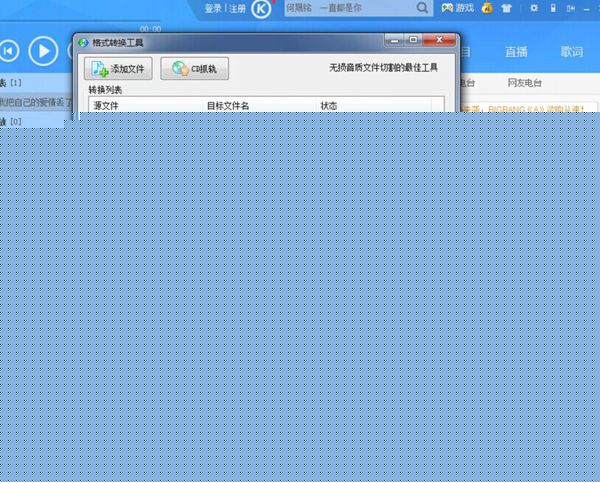600x482 pixels.
Task: Start playback with the play button
Action: click(x=43, y=51)
